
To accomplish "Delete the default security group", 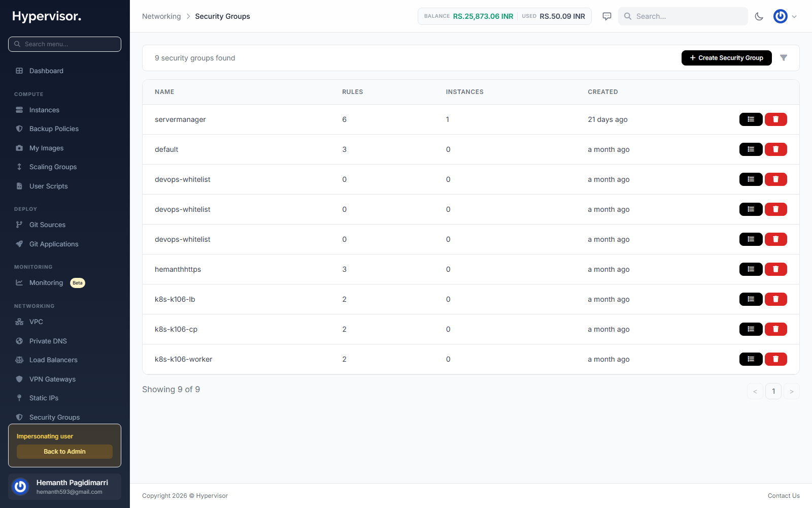I will point(775,149).
